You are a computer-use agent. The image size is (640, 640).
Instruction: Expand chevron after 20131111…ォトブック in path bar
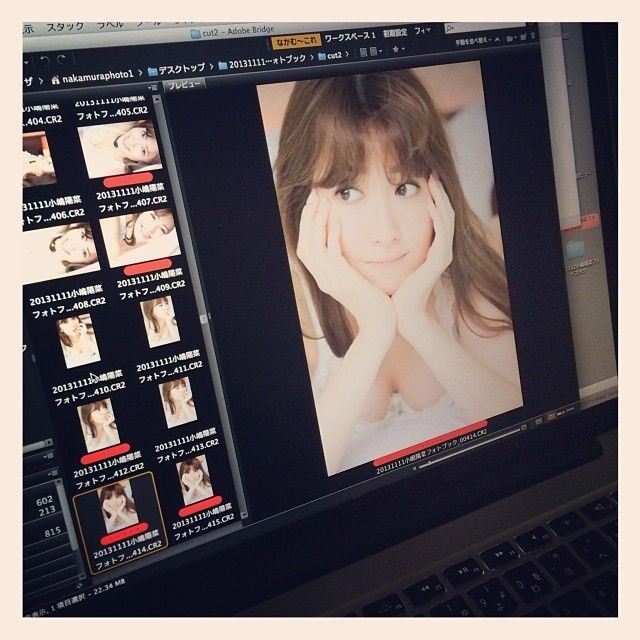(312, 57)
